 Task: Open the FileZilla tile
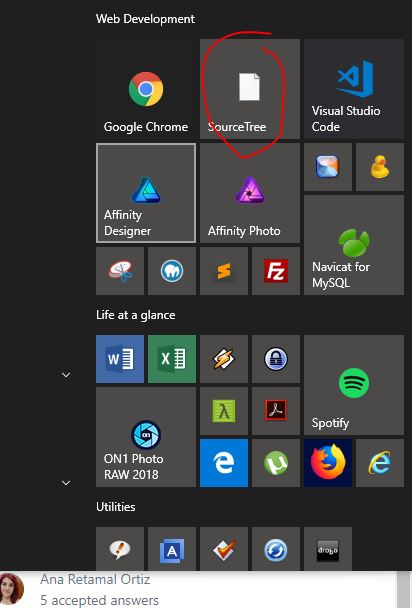pos(276,271)
